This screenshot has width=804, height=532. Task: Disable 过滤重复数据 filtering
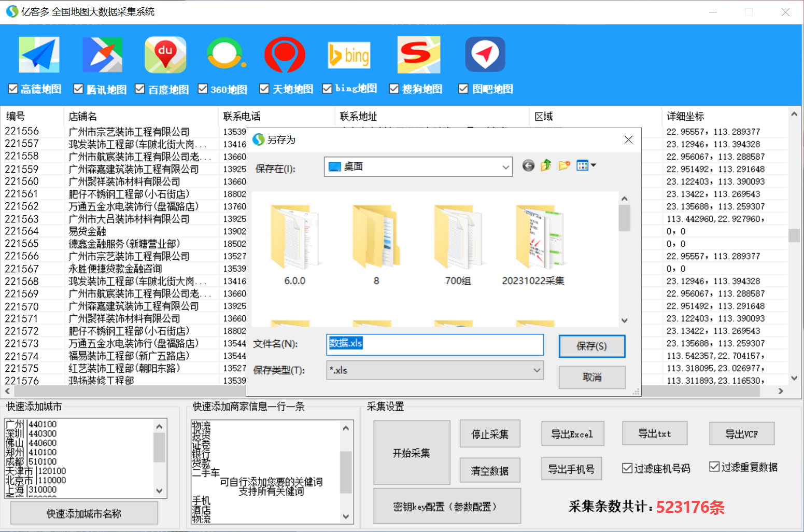click(x=714, y=466)
